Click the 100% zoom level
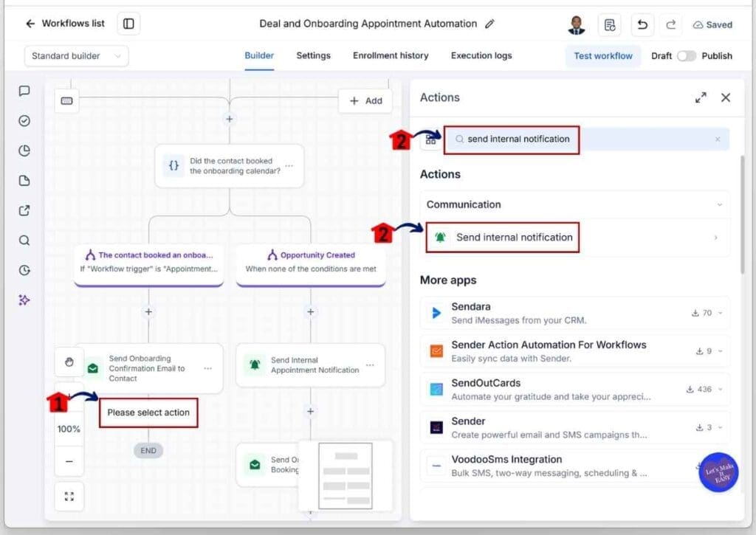Viewport: 756px width, 535px height. pos(69,429)
